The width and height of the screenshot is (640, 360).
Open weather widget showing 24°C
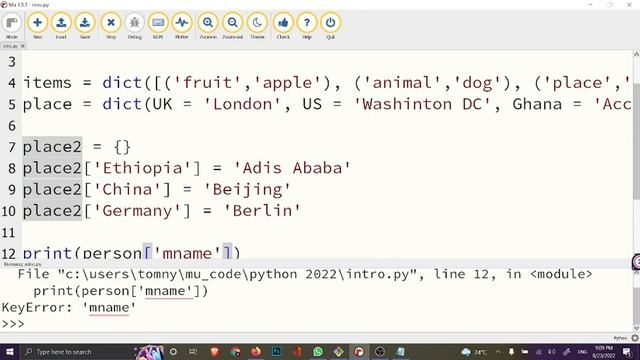coord(474,352)
